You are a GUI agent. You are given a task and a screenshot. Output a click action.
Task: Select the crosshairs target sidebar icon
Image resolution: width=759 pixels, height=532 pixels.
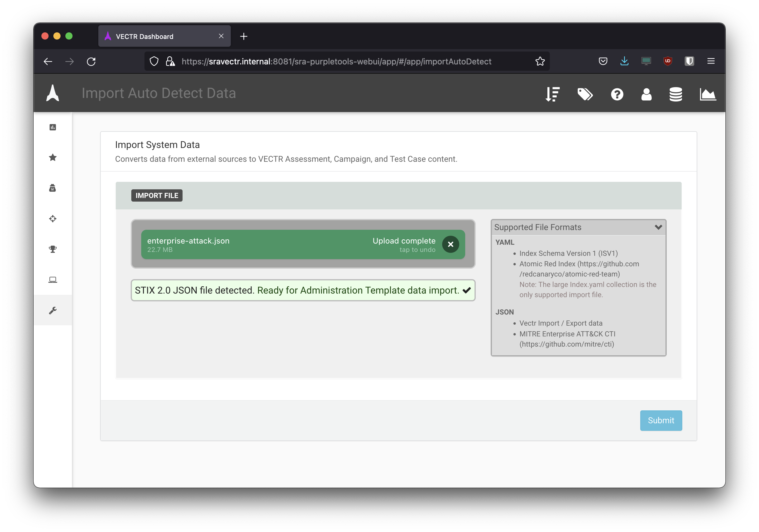(x=52, y=219)
